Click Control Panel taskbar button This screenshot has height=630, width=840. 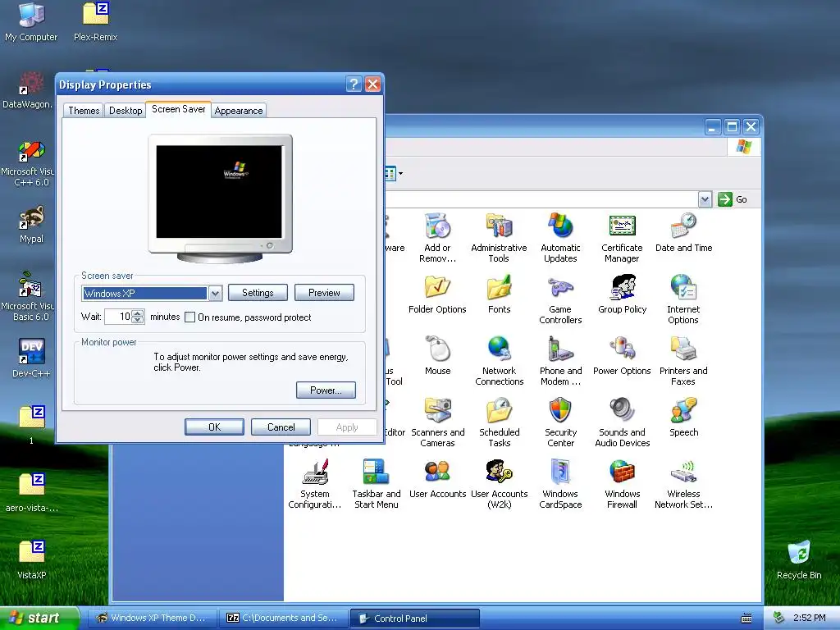(414, 619)
